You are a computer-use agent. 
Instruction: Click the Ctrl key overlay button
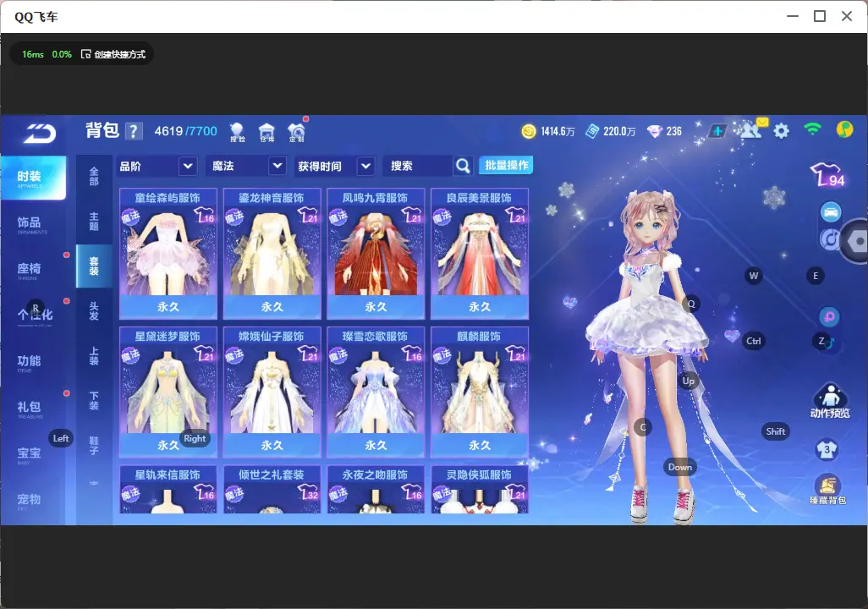coord(754,341)
